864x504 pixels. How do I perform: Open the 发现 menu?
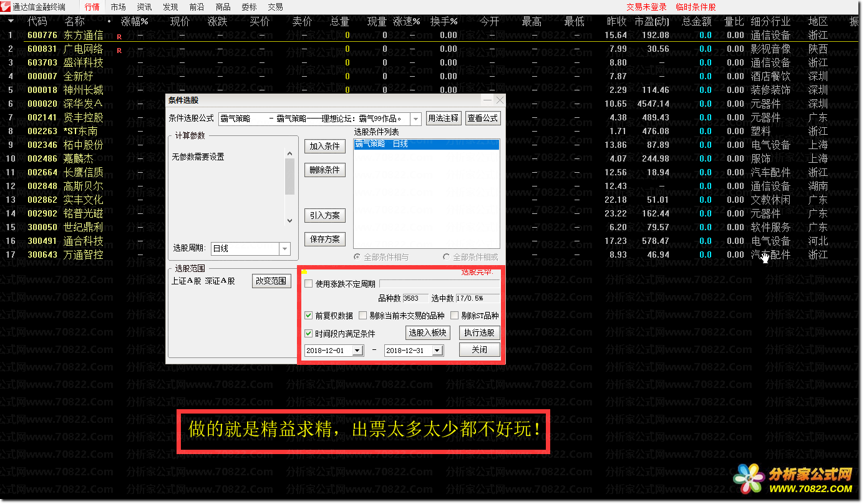click(x=170, y=7)
